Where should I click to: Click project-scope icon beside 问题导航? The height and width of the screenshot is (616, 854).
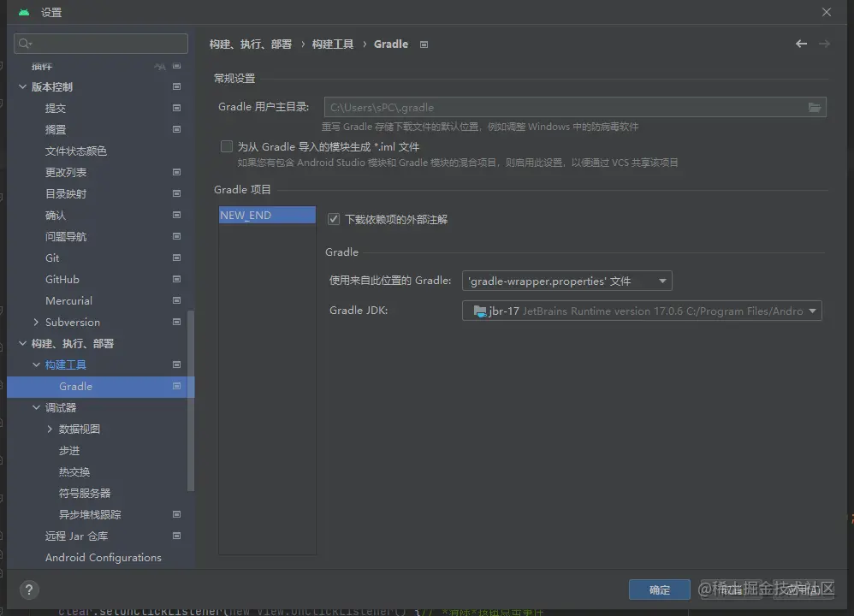click(x=176, y=236)
